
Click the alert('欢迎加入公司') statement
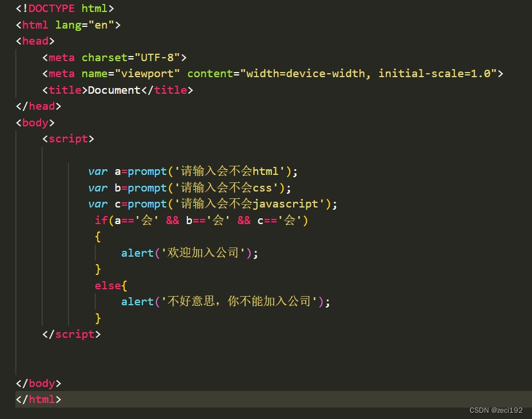click(189, 253)
